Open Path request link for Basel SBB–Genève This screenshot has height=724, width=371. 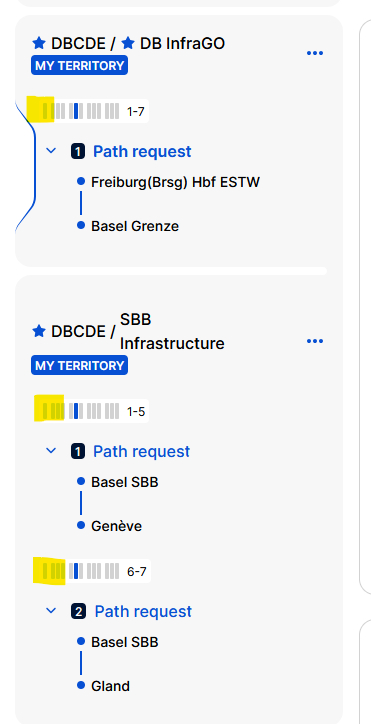pyautogui.click(x=141, y=451)
